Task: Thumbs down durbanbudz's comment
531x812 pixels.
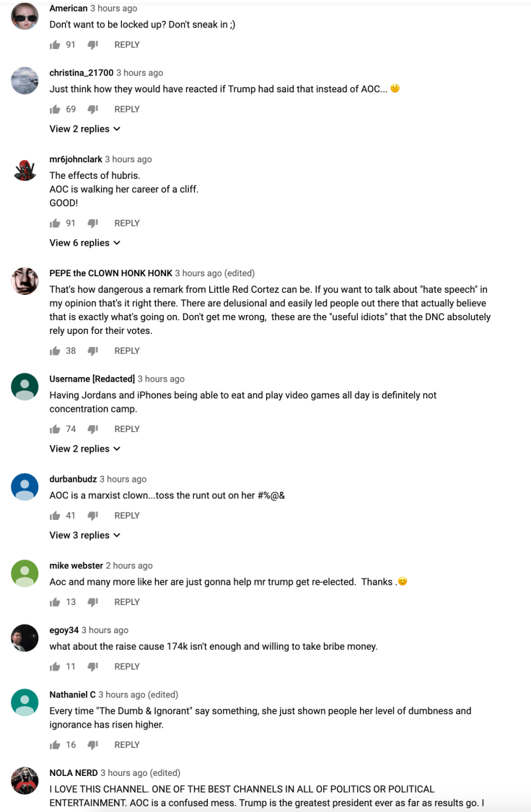Action: (93, 515)
